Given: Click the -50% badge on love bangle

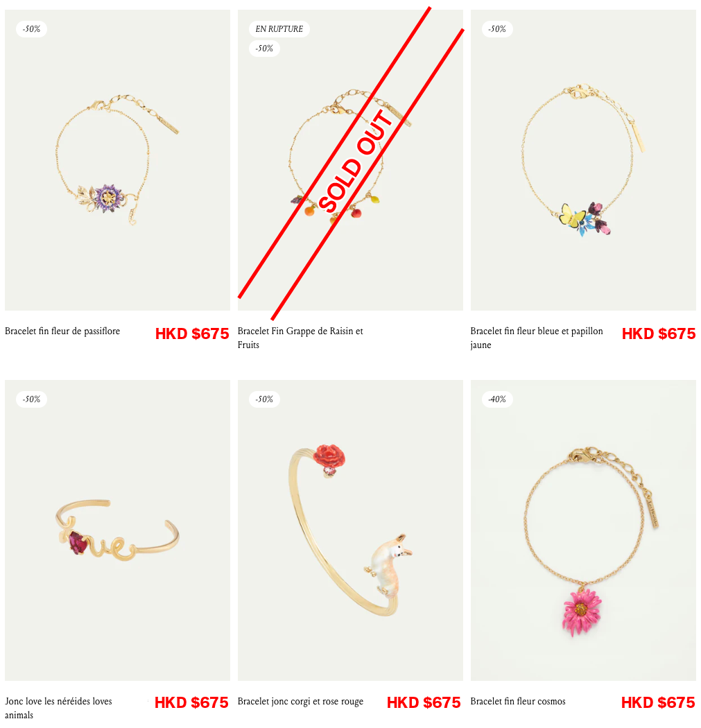Looking at the screenshot, I should pyautogui.click(x=32, y=399).
